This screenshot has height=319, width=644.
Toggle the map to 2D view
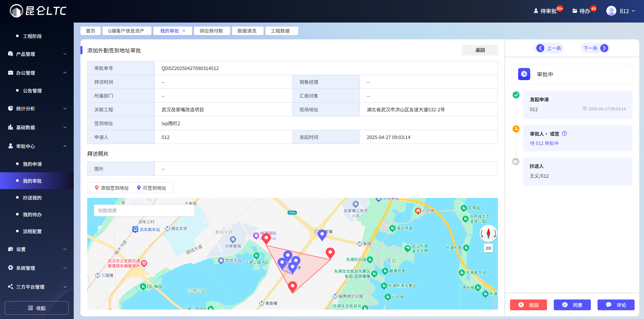coord(488,248)
